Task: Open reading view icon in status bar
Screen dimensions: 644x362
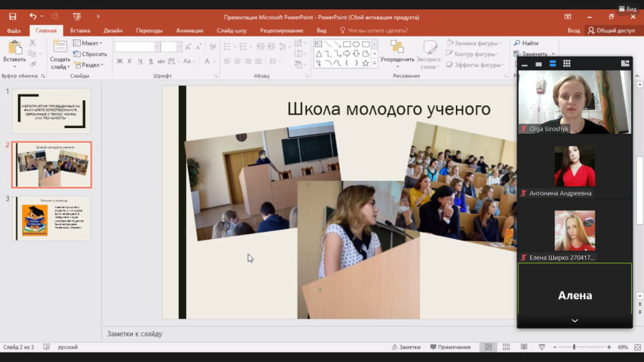Action: (x=524, y=347)
